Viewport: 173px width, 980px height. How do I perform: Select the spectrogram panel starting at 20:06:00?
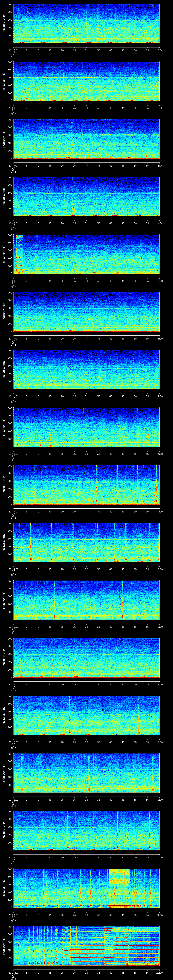(86, 81)
